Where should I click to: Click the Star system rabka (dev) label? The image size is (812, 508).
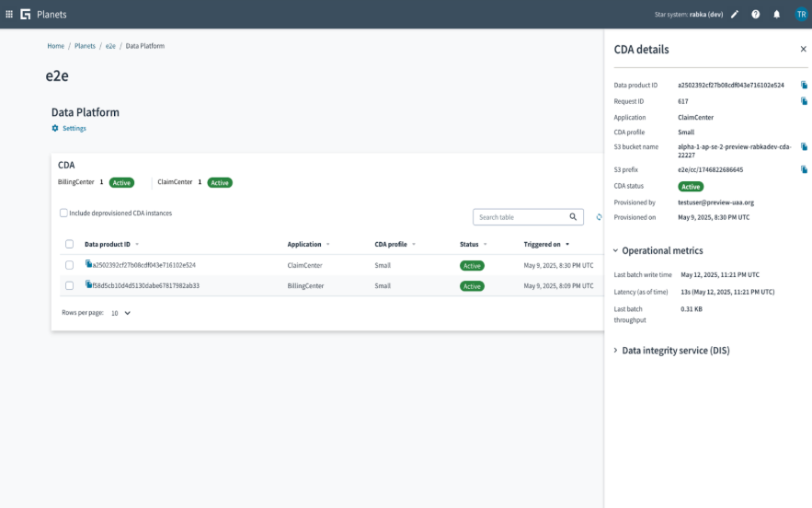click(689, 15)
